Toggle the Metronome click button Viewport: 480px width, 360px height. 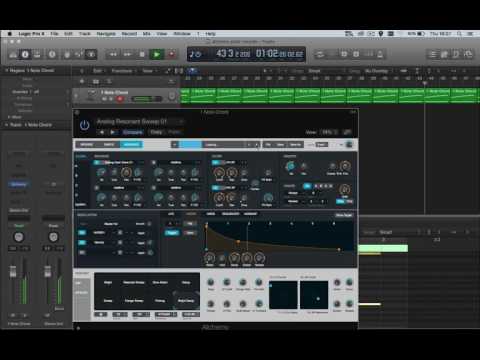pyautogui.click(x=380, y=54)
